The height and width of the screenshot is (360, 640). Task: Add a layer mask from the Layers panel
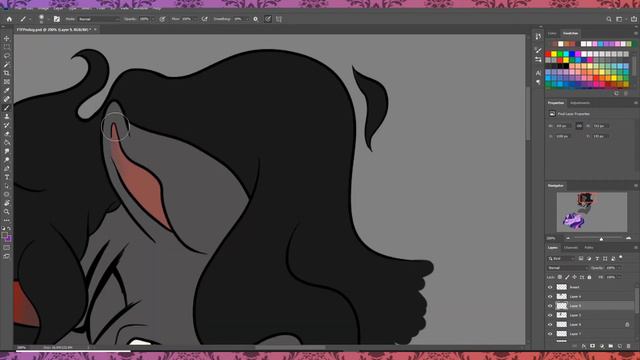point(593,346)
